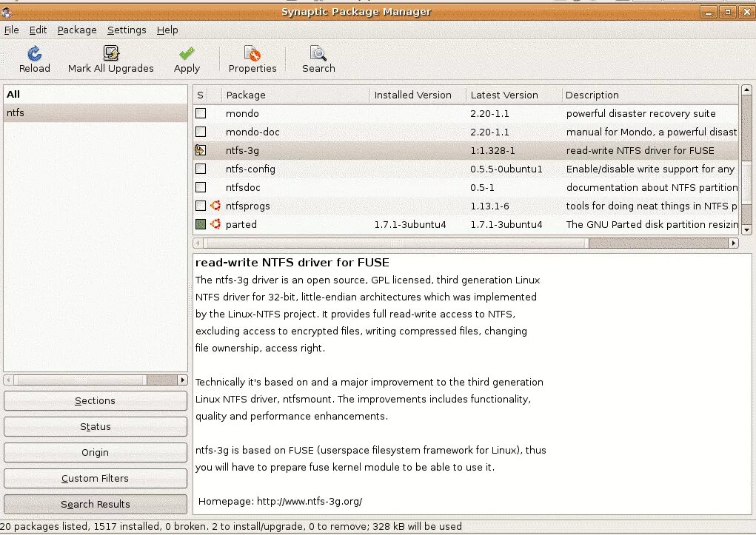Image resolution: width=756 pixels, height=535 pixels.
Task: Select the parted package name
Action: tap(241, 224)
